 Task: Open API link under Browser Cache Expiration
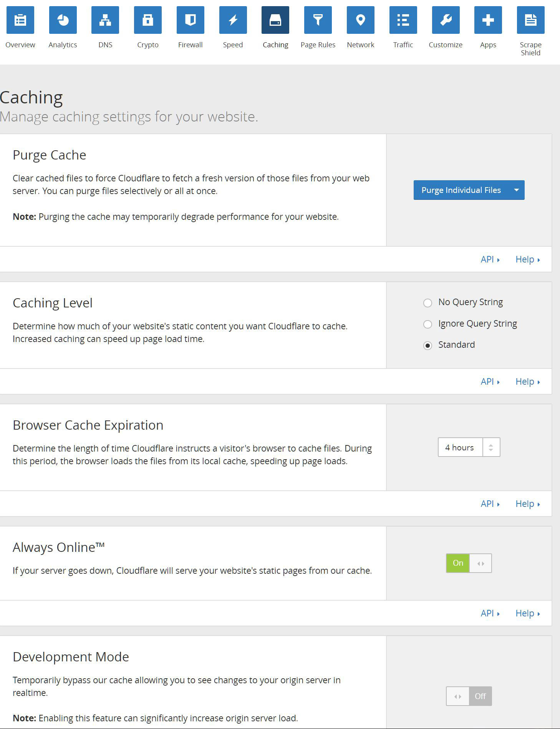point(490,504)
